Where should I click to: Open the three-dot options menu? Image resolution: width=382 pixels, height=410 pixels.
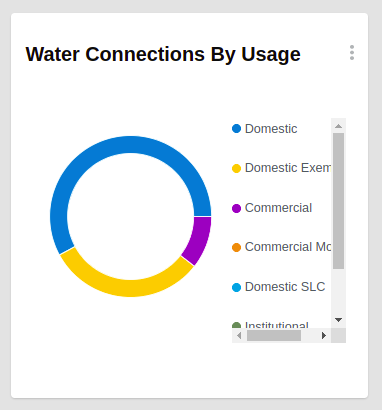click(352, 53)
